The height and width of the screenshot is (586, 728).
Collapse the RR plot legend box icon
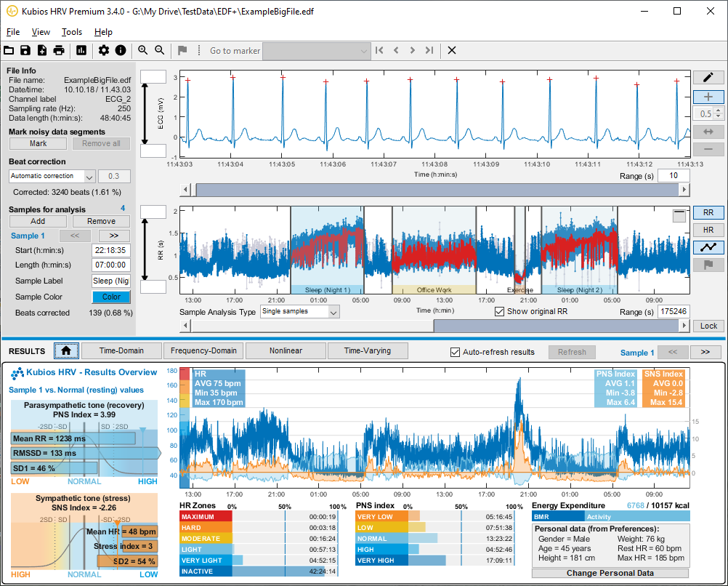pos(679,215)
